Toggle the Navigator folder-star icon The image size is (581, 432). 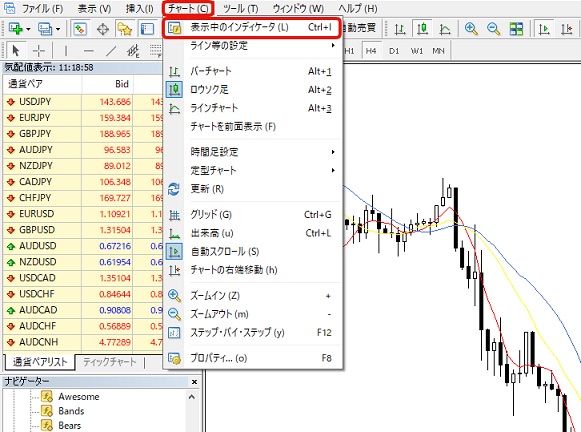click(x=125, y=29)
